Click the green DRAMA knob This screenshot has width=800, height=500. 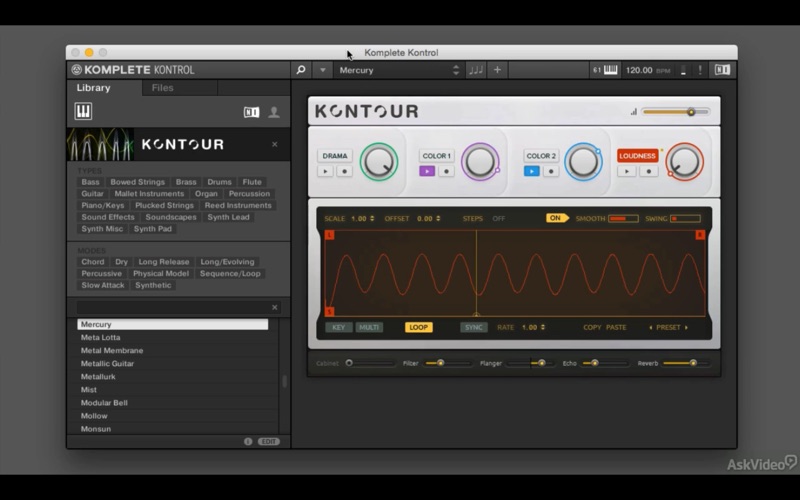[379, 162]
